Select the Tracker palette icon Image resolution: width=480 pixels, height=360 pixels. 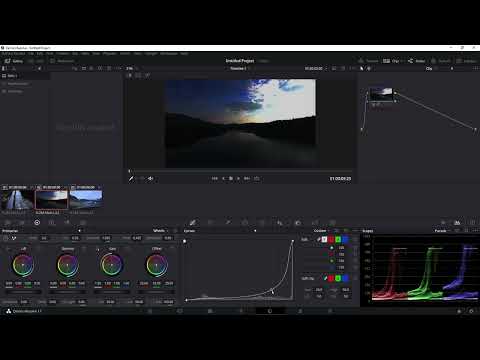(x=262, y=223)
